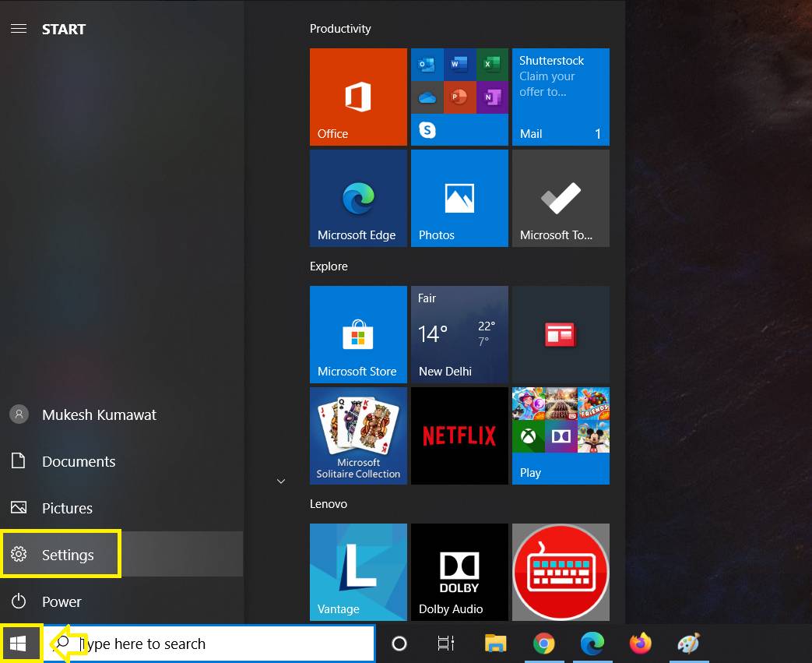Screen dimensions: 812x663
Task: Launch Excel from the Office apps tile
Action: click(492, 65)
